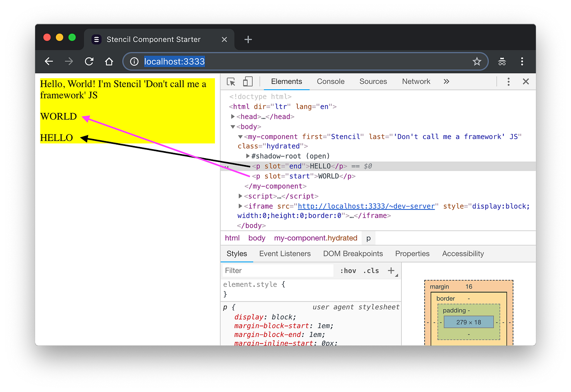The image size is (571, 392).
Task: Select the p slot="start" WORLD node
Action: tap(304, 176)
